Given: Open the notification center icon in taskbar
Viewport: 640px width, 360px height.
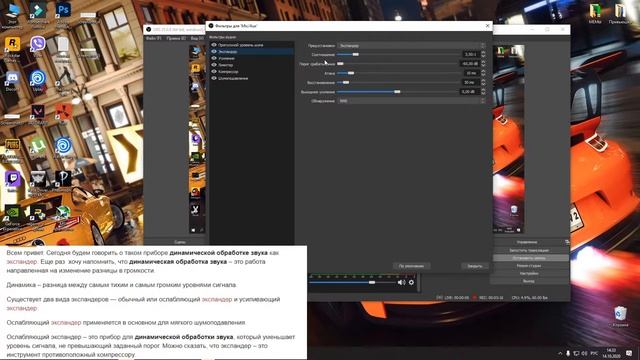Looking at the screenshot, I should pos(629,353).
